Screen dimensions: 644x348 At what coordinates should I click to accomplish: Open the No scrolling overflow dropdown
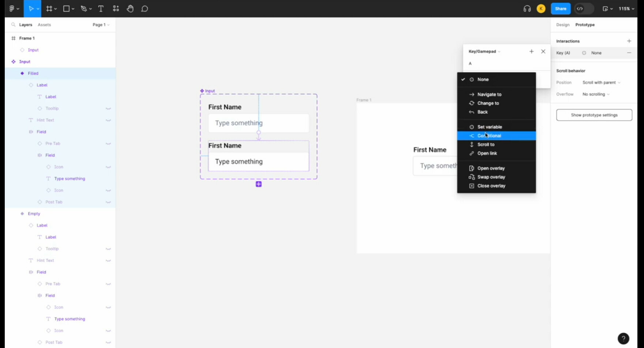[596, 94]
